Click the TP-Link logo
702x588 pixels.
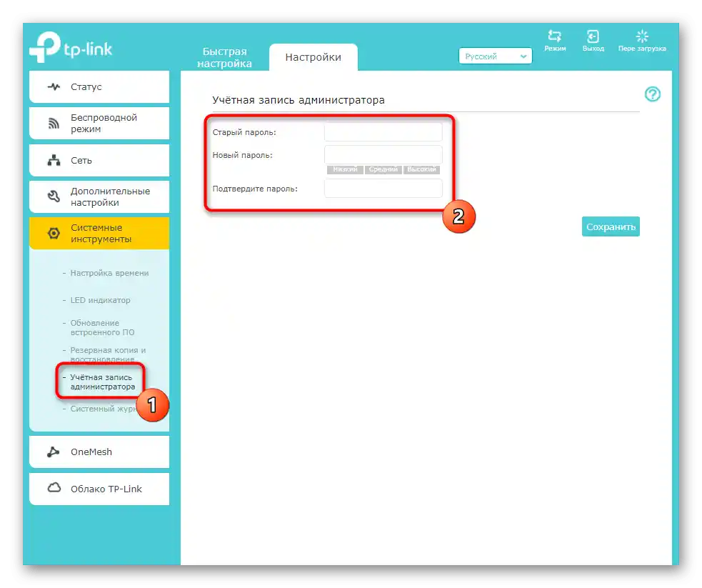pyautogui.click(x=71, y=47)
